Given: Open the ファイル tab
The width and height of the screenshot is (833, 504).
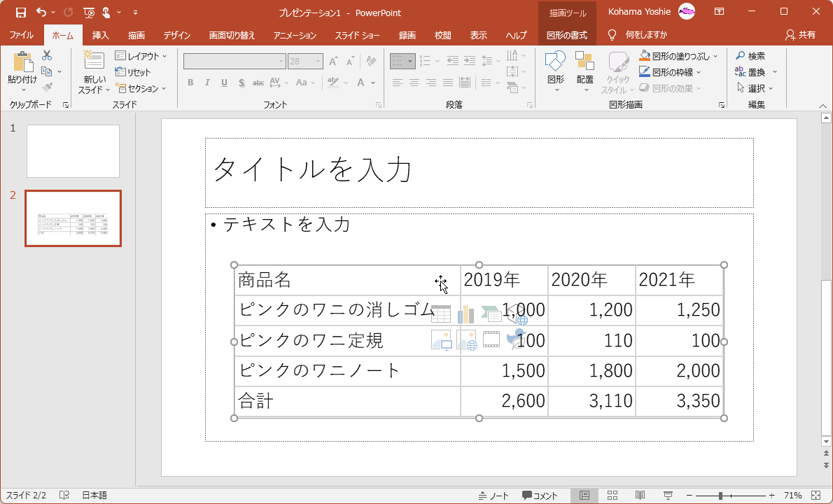Looking at the screenshot, I should (x=22, y=35).
